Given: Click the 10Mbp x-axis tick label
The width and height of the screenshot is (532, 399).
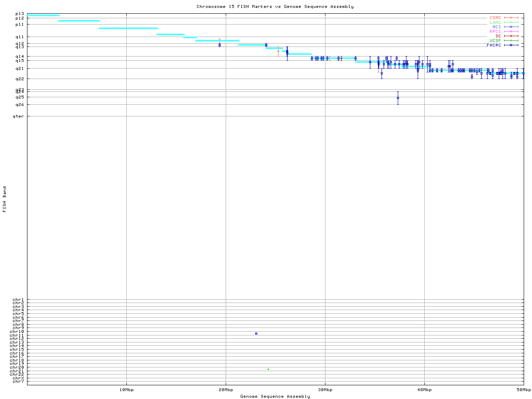Looking at the screenshot, I should pyautogui.click(x=126, y=390).
